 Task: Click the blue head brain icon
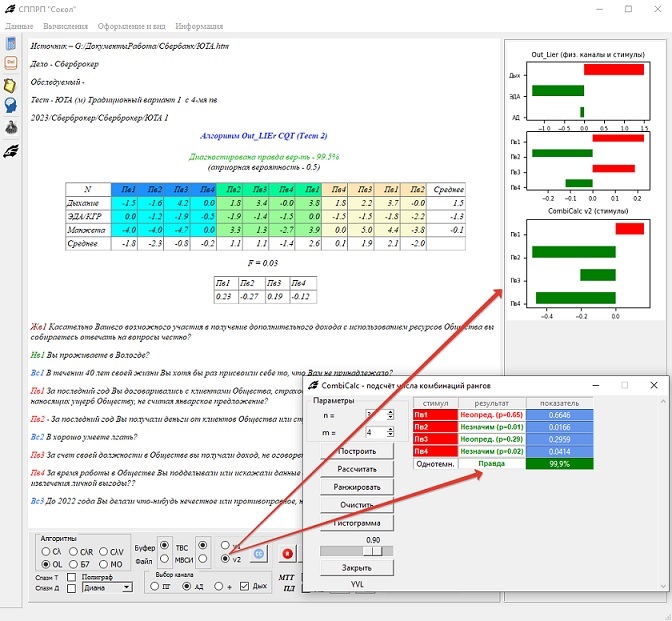click(11, 105)
